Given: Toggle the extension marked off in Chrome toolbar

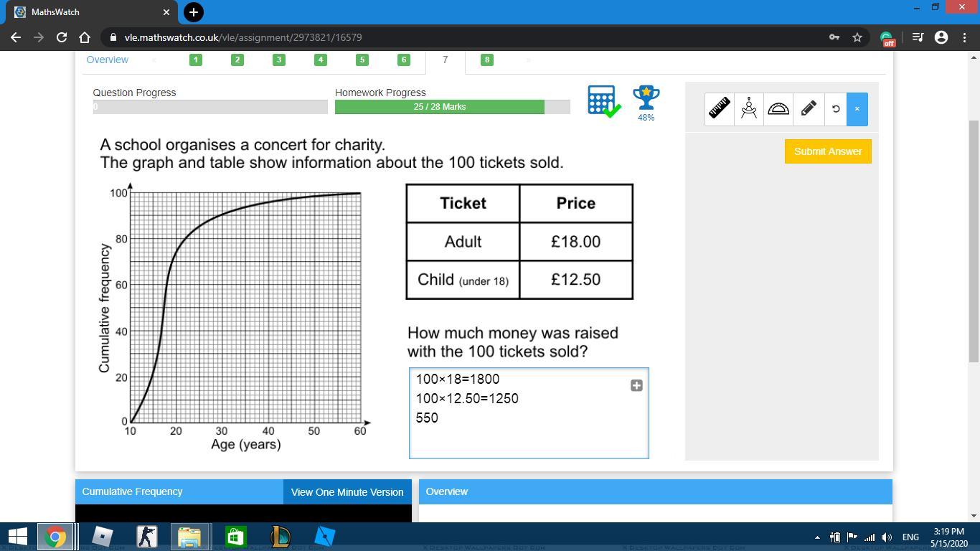Looking at the screenshot, I should [887, 38].
